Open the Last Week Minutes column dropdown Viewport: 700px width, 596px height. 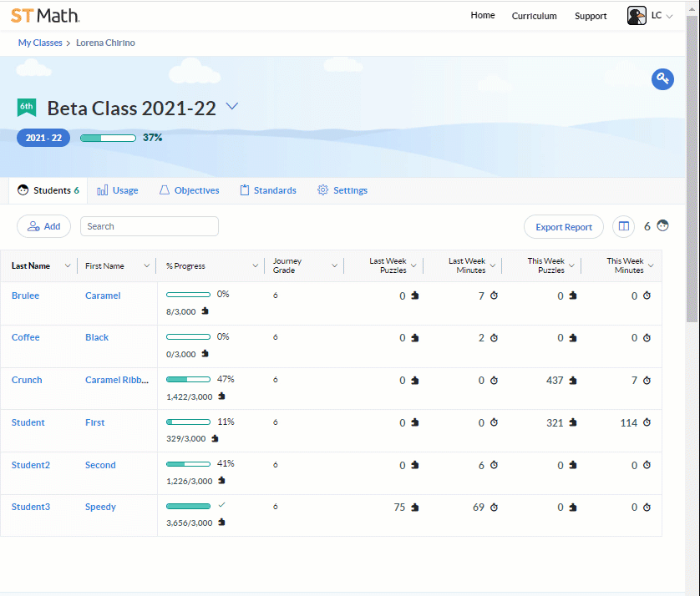click(492, 265)
